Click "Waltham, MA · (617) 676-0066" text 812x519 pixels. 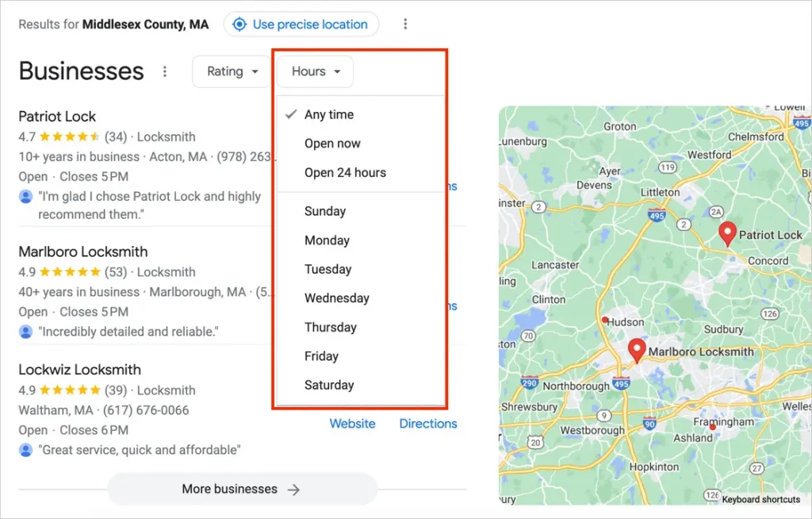click(104, 410)
